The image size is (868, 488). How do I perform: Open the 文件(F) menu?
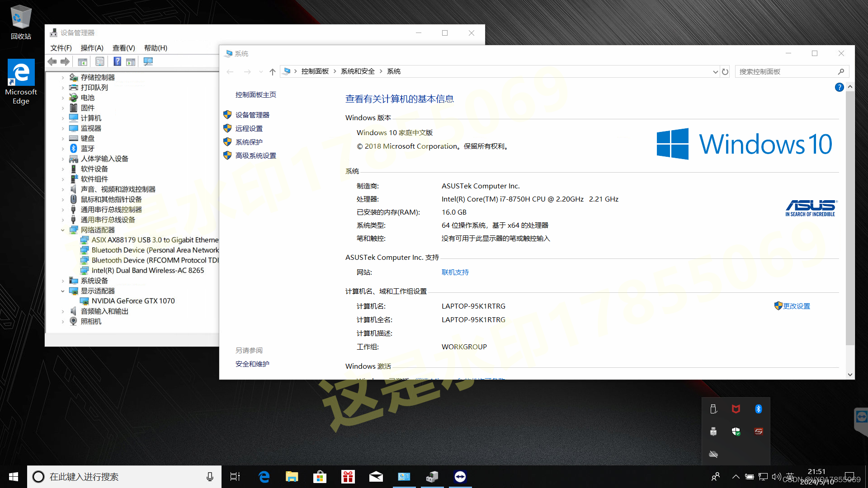click(x=61, y=48)
